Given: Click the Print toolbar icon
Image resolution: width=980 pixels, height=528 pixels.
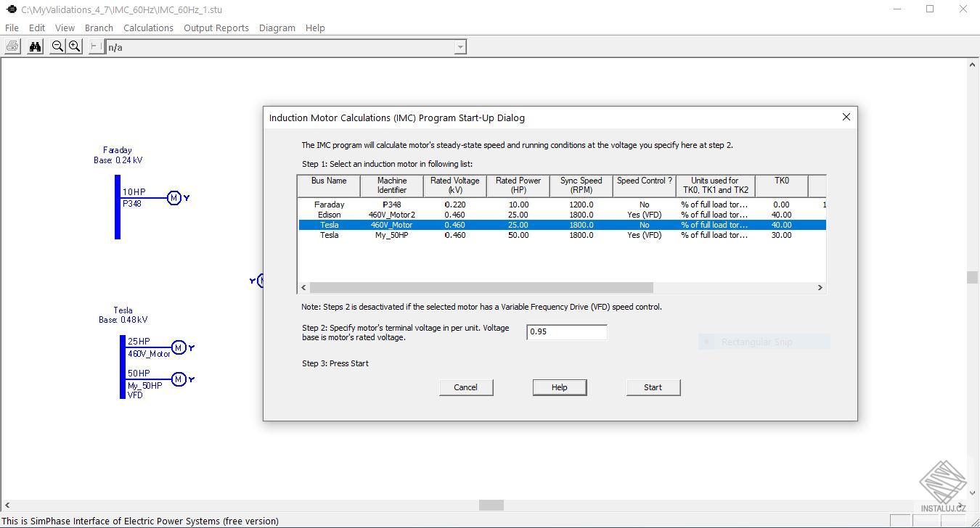Looking at the screenshot, I should [x=12, y=47].
